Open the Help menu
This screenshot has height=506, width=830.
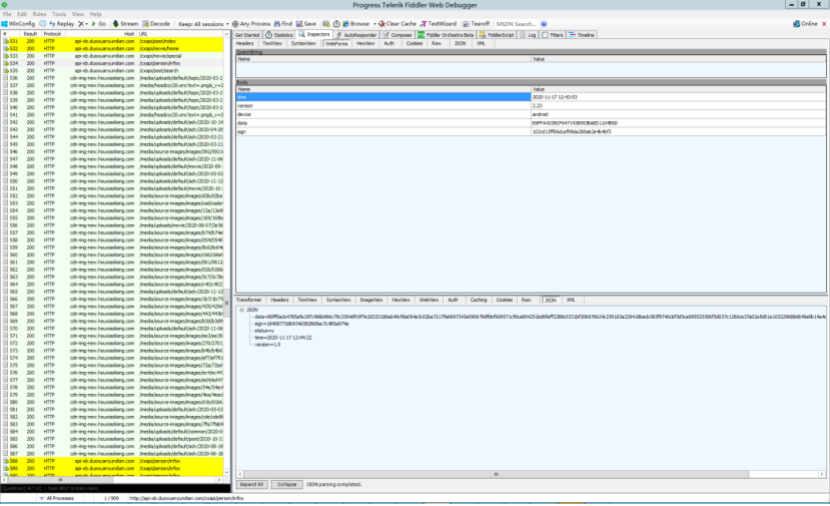[x=95, y=14]
